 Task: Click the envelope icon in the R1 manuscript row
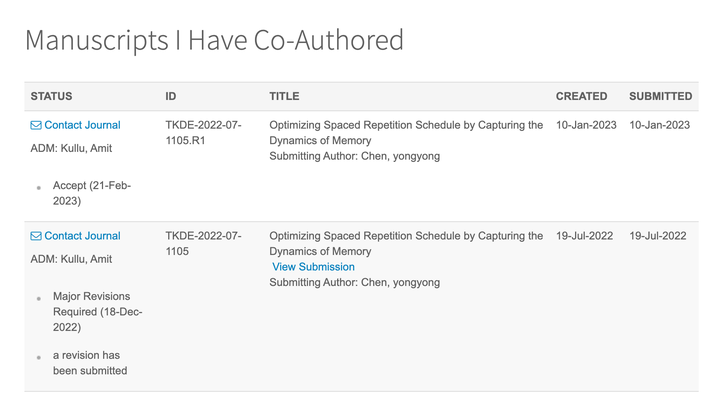pos(36,126)
